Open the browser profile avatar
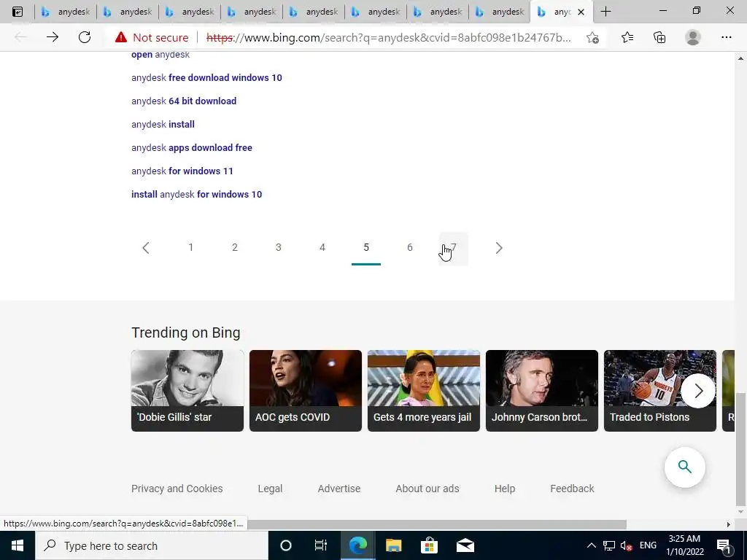Viewport: 747px width, 560px height. [693, 37]
